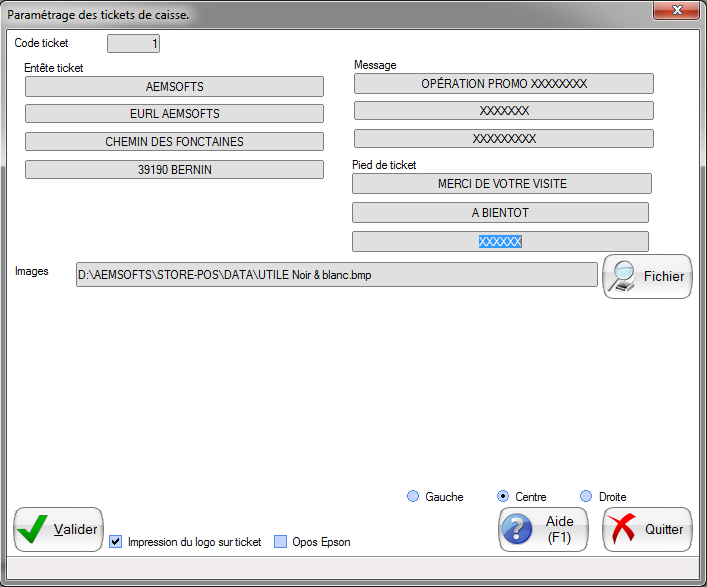The height and width of the screenshot is (587, 707).
Task: Select the Droite alignment radio button
Action: click(586, 496)
